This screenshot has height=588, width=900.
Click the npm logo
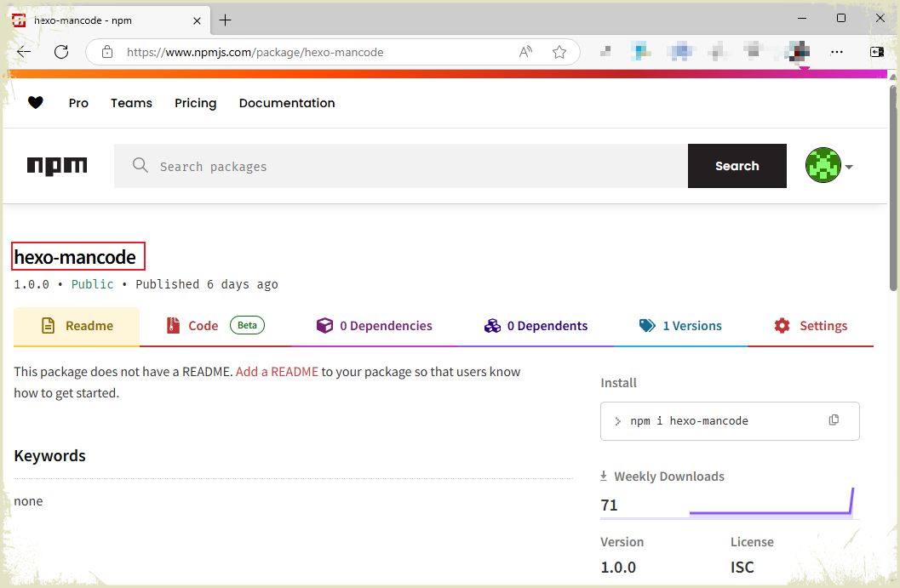click(57, 166)
